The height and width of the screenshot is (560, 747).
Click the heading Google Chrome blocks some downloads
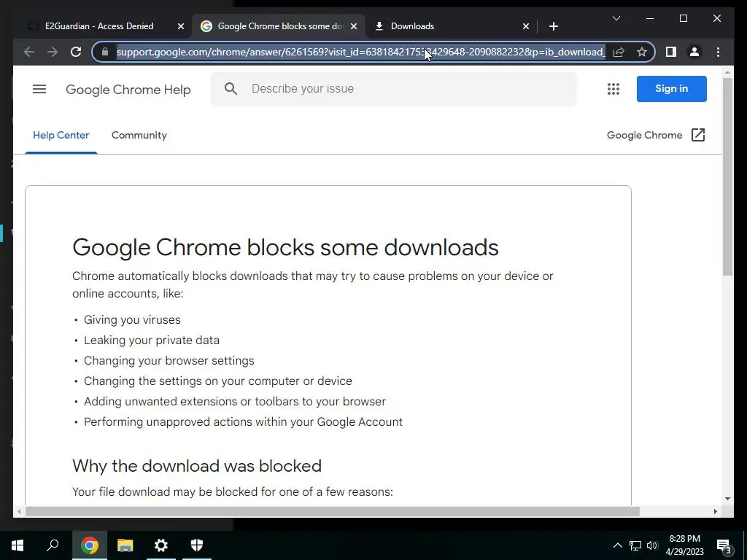(285, 247)
